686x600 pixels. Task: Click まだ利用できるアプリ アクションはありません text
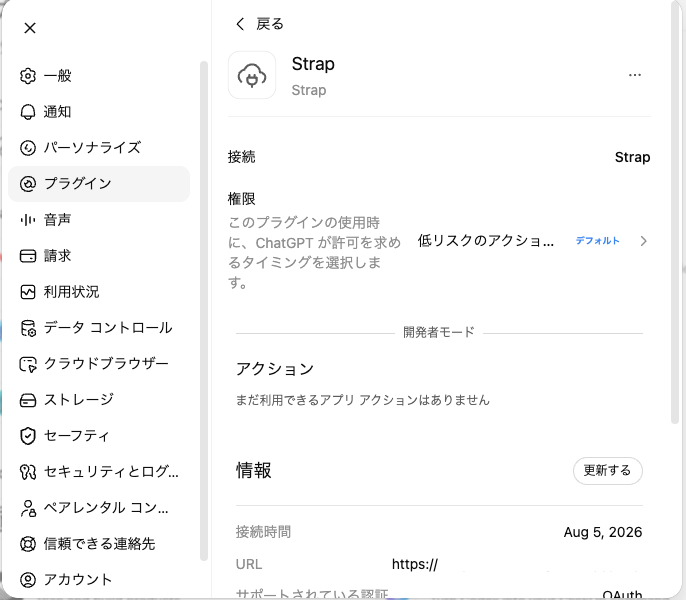[363, 400]
